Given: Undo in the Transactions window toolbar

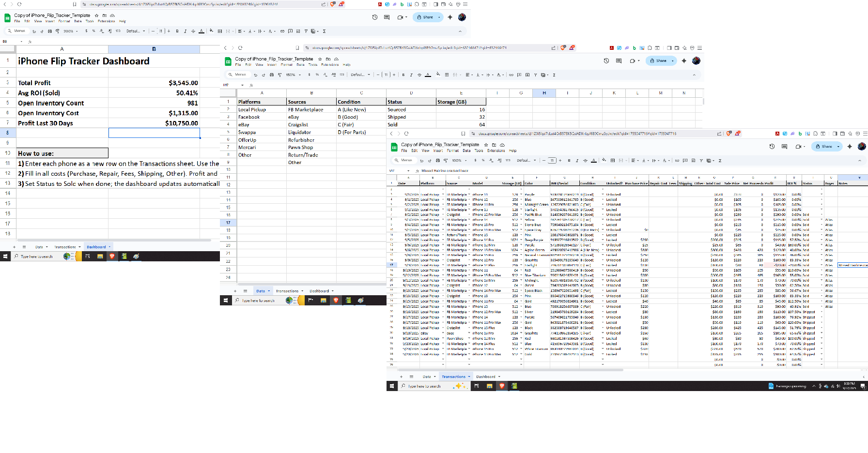Looking at the screenshot, I should tap(422, 161).
